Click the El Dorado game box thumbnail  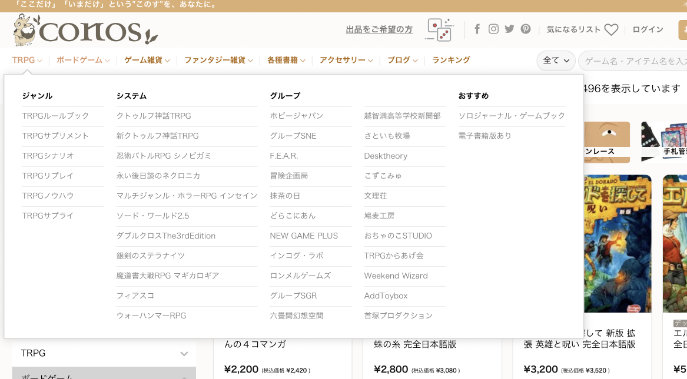(x=617, y=244)
